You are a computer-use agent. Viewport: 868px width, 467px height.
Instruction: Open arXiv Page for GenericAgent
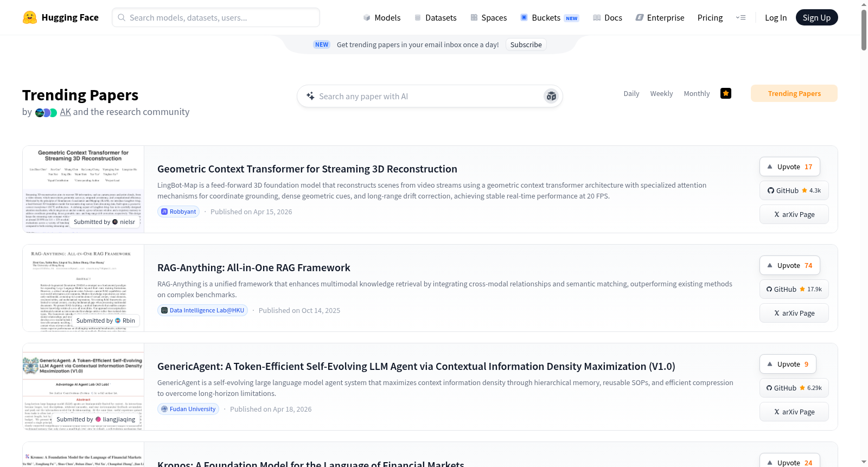(794, 412)
